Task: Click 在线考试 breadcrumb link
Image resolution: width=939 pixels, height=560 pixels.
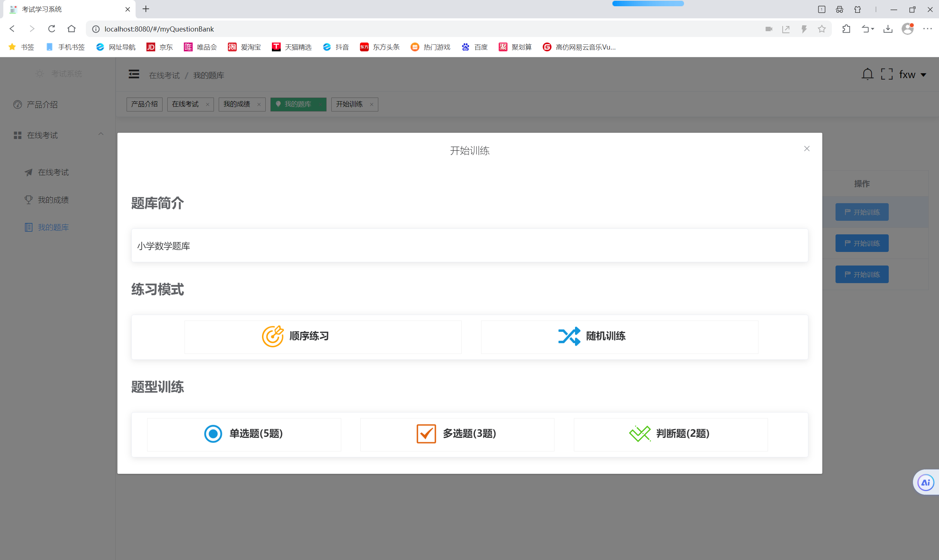Action: click(164, 76)
